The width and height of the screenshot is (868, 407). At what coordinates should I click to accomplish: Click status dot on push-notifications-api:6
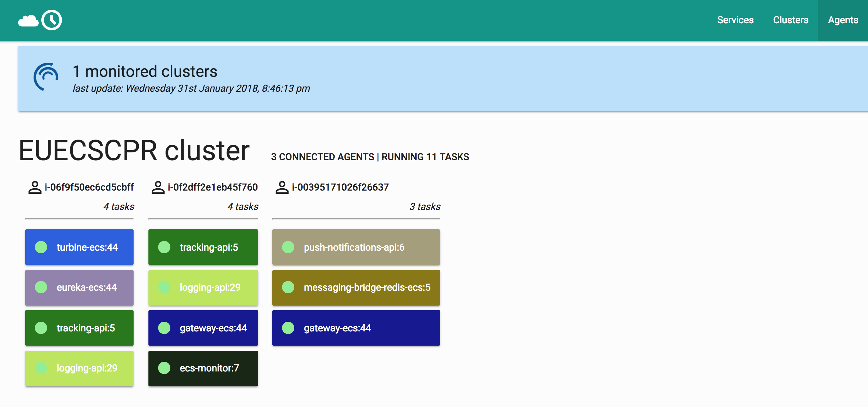tap(288, 247)
